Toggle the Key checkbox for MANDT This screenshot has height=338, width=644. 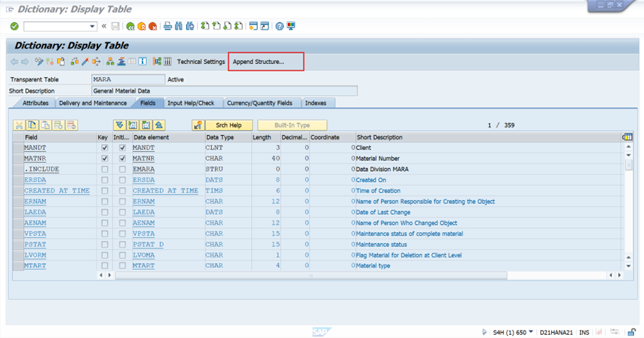click(x=104, y=148)
